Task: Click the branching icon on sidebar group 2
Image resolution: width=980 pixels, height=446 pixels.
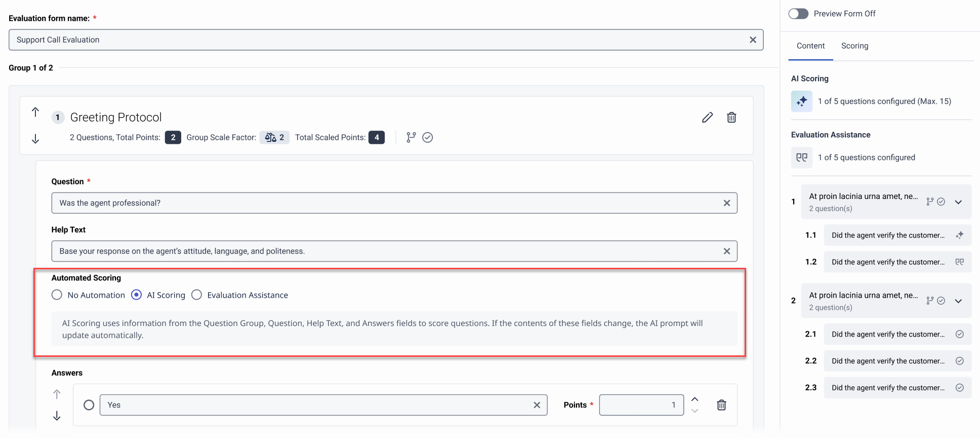Action: pos(930,301)
